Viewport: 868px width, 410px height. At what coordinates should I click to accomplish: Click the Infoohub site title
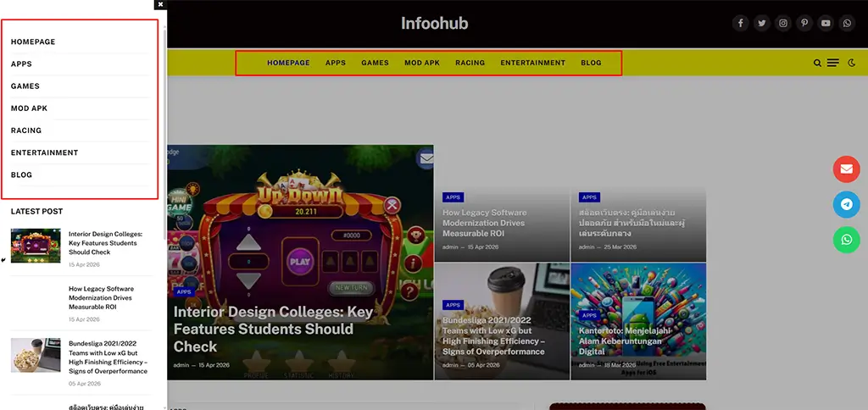[x=435, y=23]
